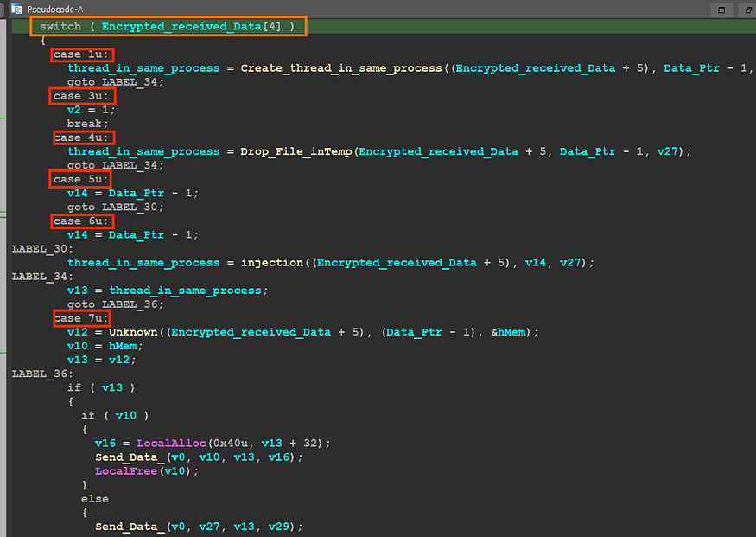The height and width of the screenshot is (537, 756).
Task: Click the &hMem argument
Action: [508, 332]
